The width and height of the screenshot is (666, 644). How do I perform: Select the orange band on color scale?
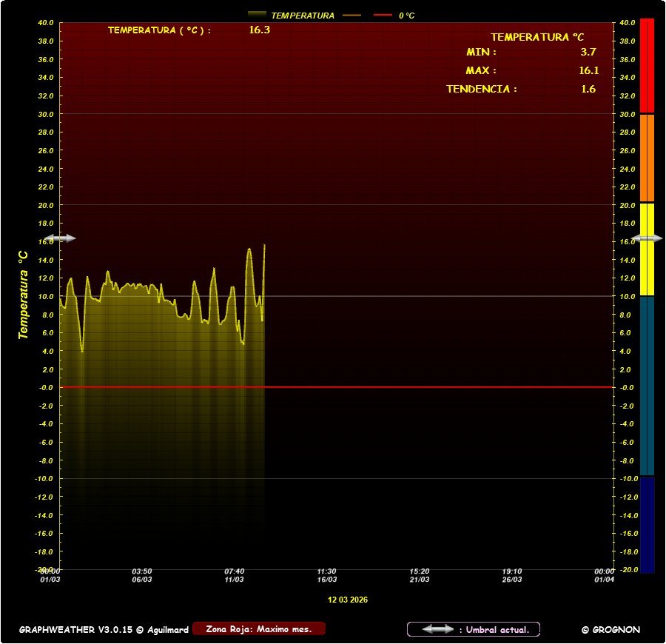click(647, 157)
